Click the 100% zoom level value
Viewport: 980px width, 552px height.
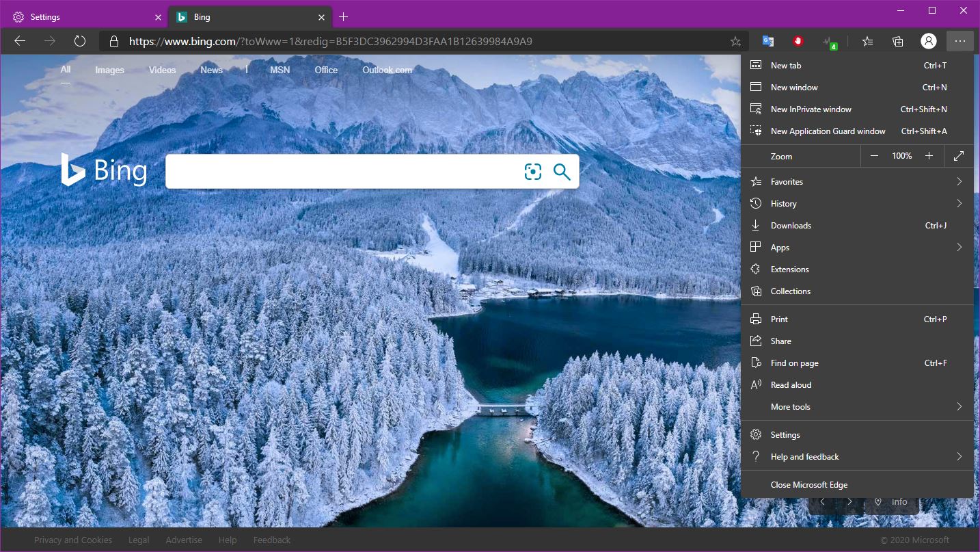[x=901, y=156]
